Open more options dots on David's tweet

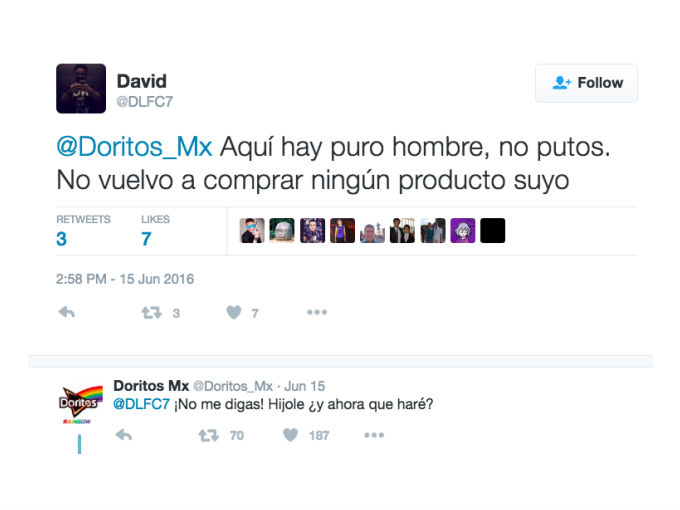[317, 312]
